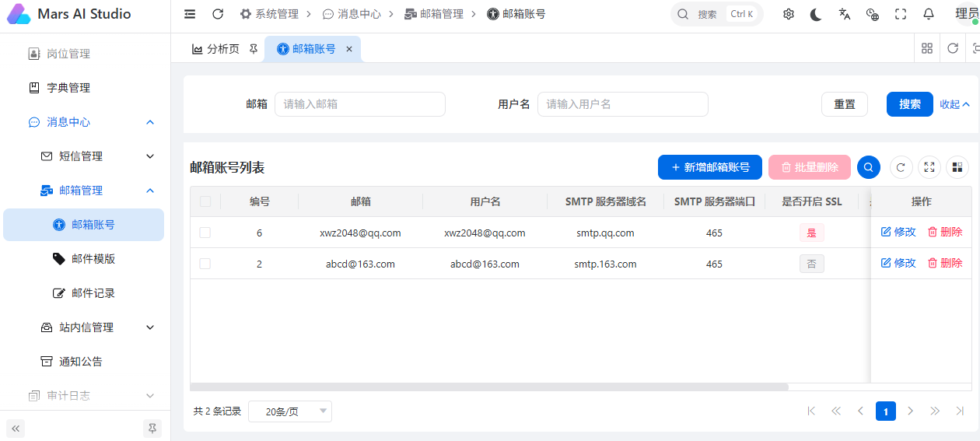Screen dimensions: 980x441
Task: Expand table to fullscreen icon
Action: click(929, 167)
